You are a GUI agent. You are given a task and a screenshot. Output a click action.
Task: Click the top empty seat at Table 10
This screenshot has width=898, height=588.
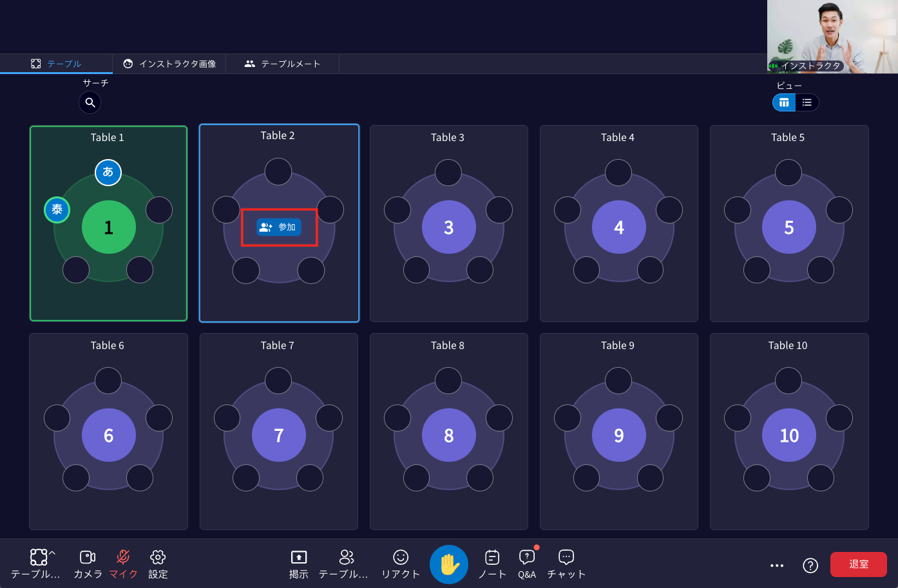(788, 381)
